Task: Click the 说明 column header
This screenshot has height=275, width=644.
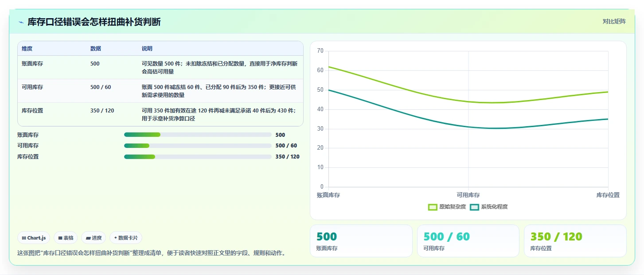Action: point(147,49)
